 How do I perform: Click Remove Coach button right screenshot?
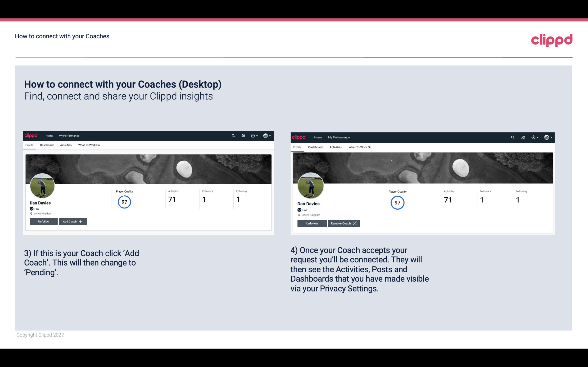(x=343, y=223)
